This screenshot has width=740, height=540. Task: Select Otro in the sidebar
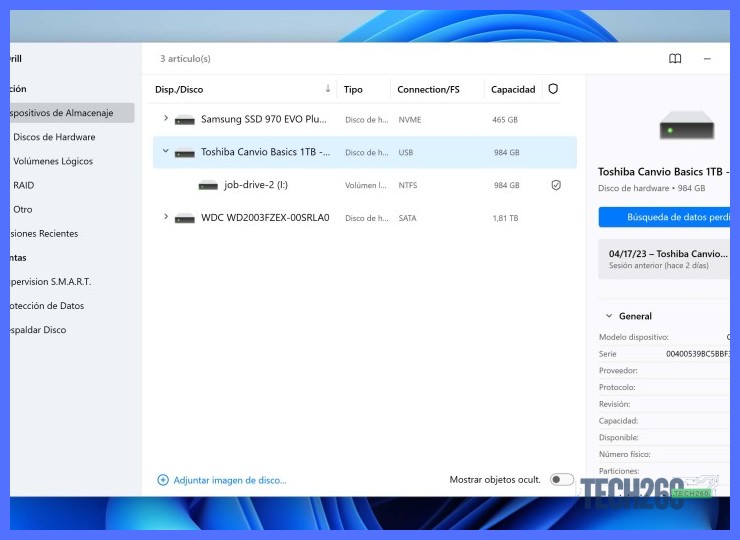(23, 209)
